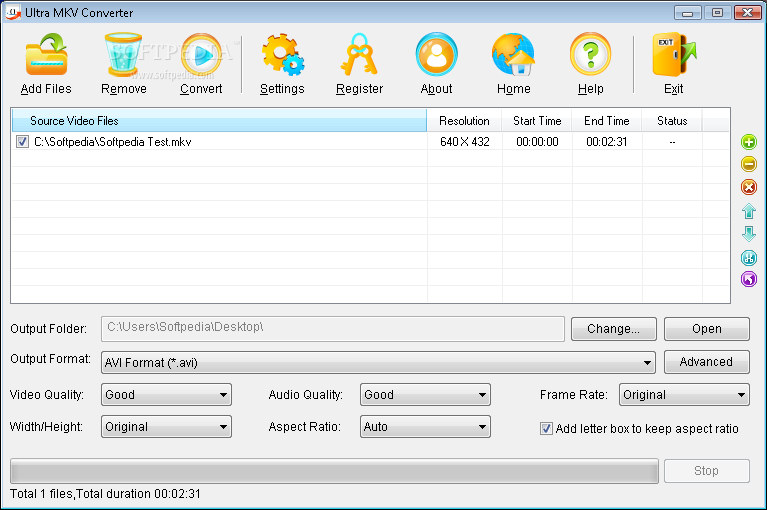Start conversion with the Convert icon
The width and height of the screenshot is (767, 510).
point(201,55)
